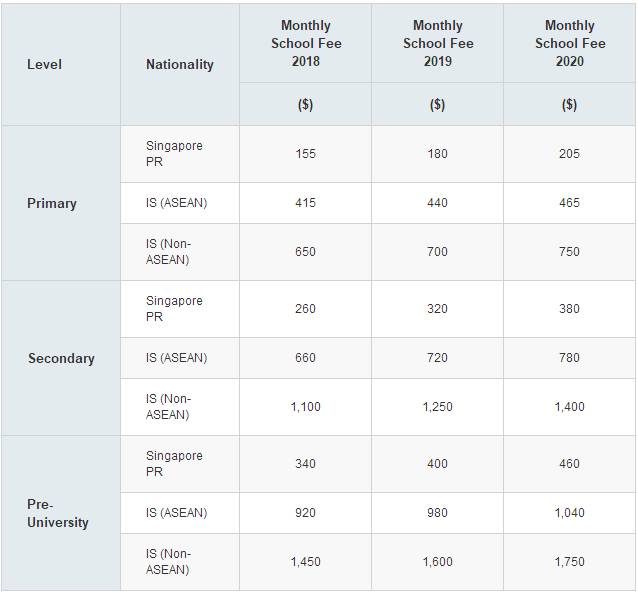Viewport: 638px width, 594px height.
Task: Select Secondary IS (Non-ASEAN) 2020 fee 1,400
Action: coord(569,407)
